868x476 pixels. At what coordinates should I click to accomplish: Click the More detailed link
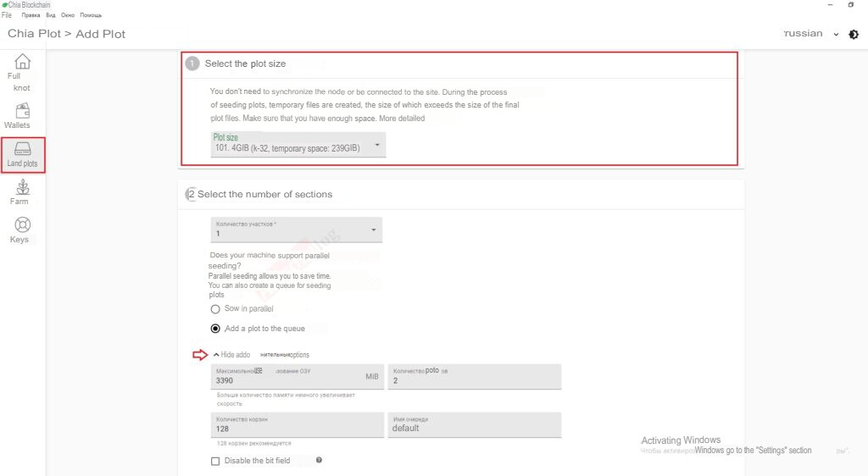coord(402,119)
